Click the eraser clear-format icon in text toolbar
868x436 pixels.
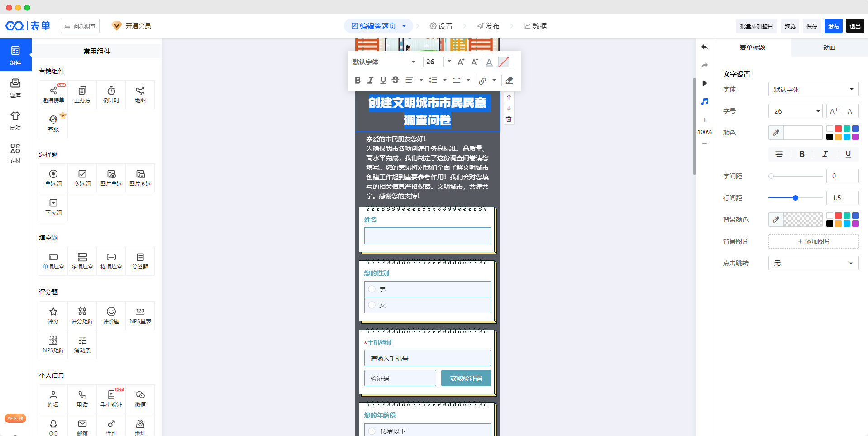[509, 81]
